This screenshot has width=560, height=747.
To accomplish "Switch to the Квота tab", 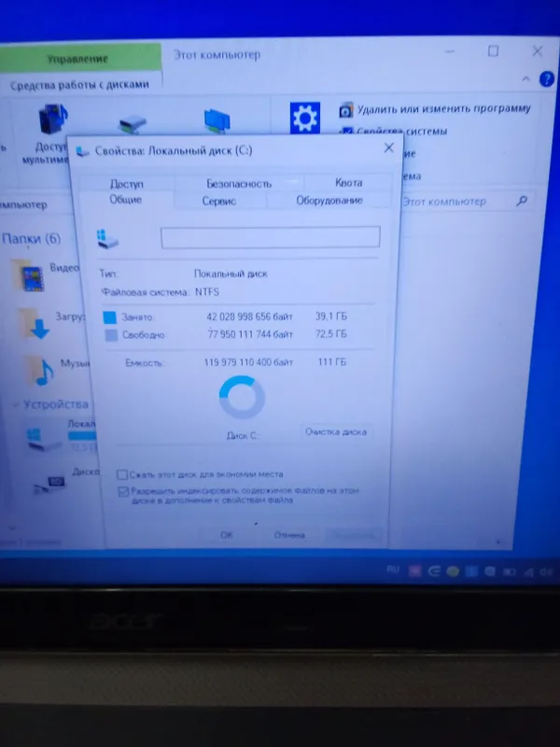I will [348, 182].
